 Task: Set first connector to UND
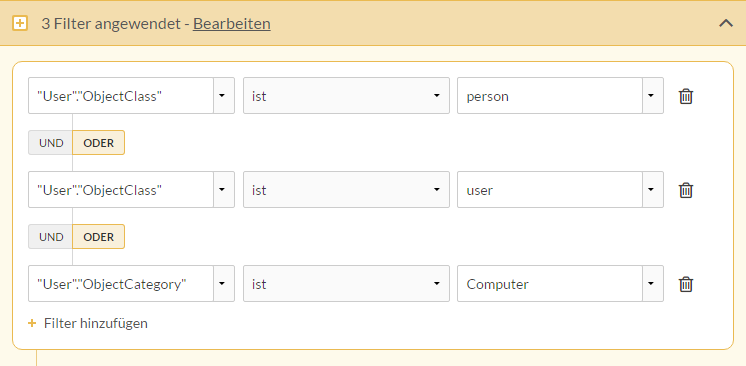point(51,143)
